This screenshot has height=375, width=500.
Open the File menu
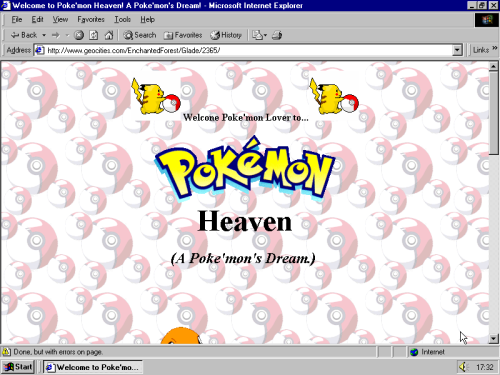17,20
